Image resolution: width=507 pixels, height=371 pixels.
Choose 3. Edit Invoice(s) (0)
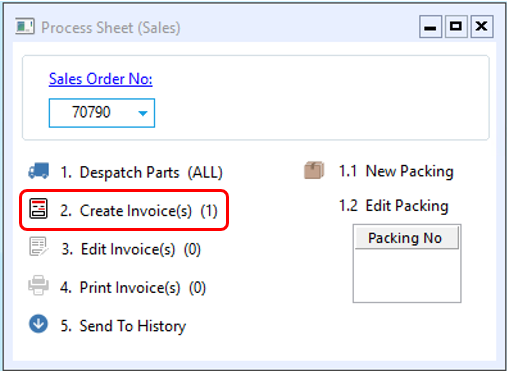131,249
